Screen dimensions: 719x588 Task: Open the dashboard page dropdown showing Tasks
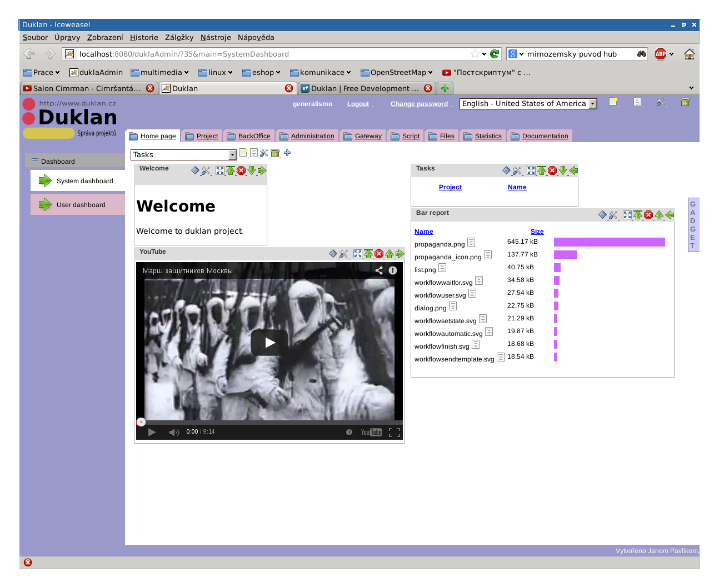[232, 154]
